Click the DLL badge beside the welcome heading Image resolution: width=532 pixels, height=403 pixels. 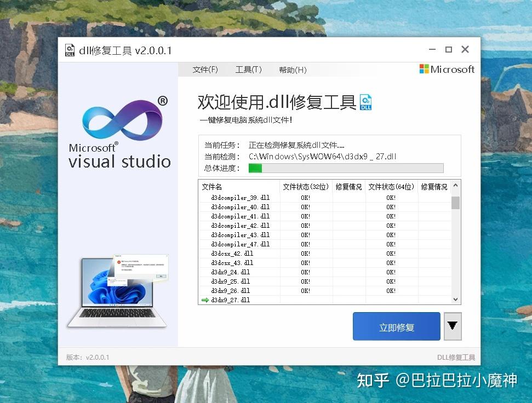pos(365,102)
